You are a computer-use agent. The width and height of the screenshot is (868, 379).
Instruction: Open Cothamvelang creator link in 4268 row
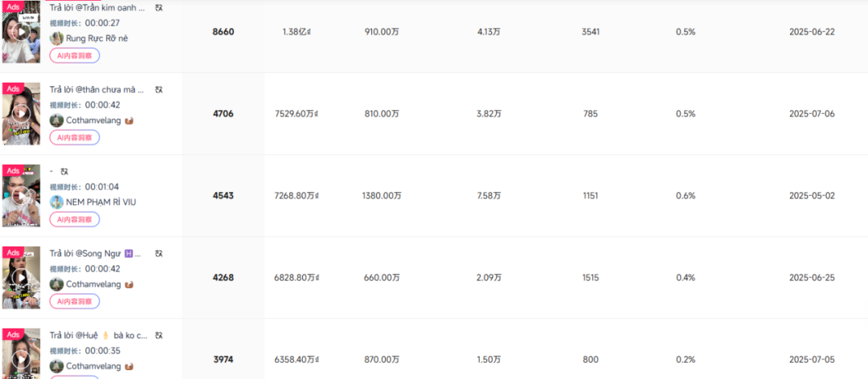click(93, 283)
